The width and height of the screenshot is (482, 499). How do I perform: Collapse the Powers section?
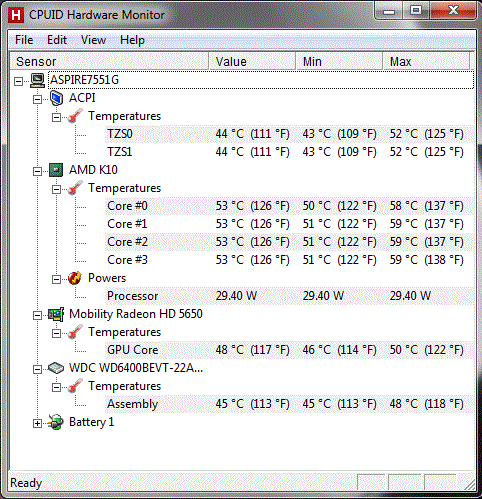click(x=57, y=279)
